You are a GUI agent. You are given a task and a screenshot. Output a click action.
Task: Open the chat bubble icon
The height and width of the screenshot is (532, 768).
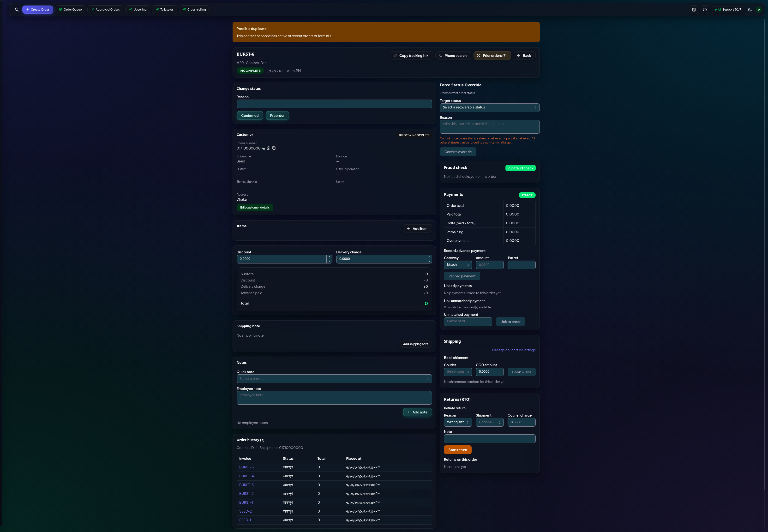click(705, 10)
